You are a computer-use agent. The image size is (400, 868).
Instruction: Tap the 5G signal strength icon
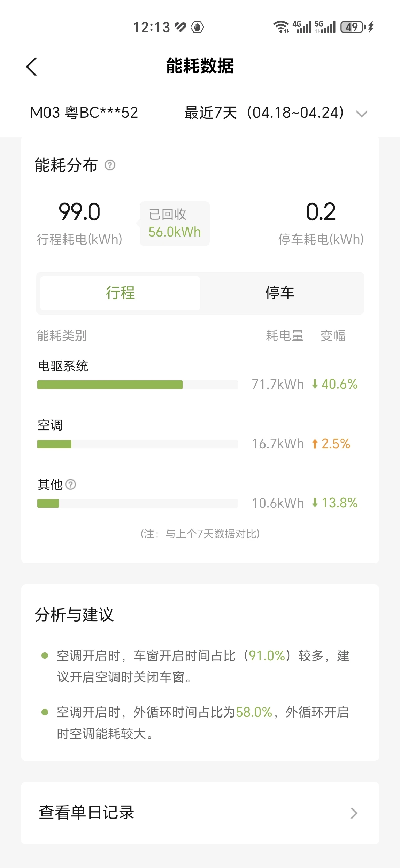(325, 27)
